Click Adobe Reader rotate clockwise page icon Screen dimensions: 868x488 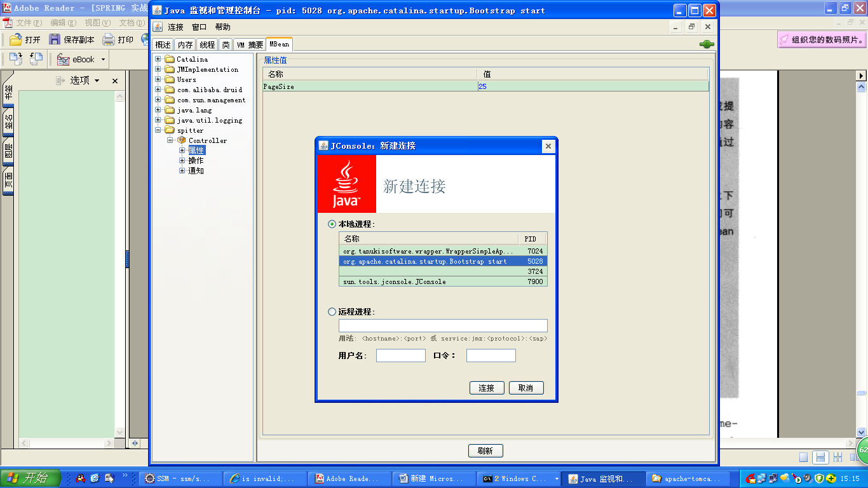[x=15, y=59]
